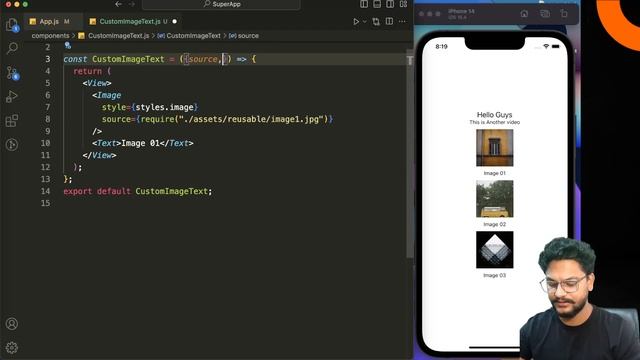Click the CustomImageText.js breadcrumb

click(118, 36)
